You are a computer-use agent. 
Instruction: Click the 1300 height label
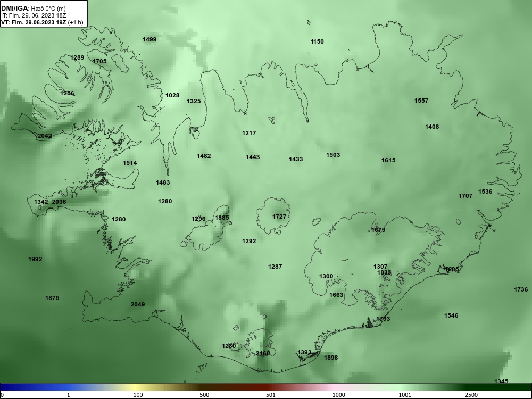(326, 276)
